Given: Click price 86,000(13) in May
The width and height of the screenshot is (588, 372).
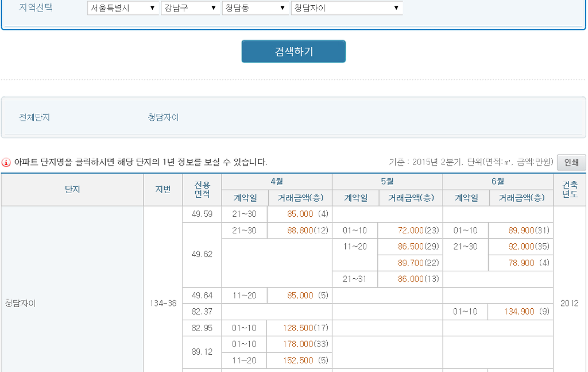Looking at the screenshot, I should click(418, 279).
